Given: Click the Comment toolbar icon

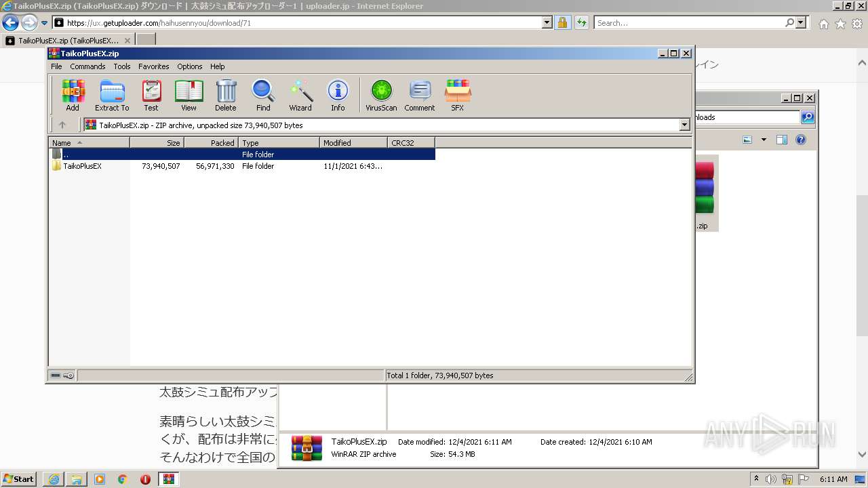Looking at the screenshot, I should (x=420, y=95).
